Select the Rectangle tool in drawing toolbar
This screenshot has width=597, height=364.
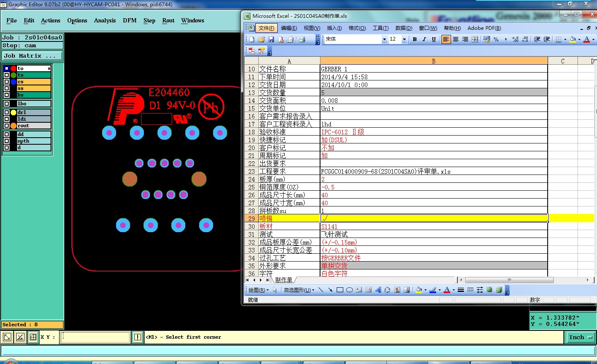(340, 290)
